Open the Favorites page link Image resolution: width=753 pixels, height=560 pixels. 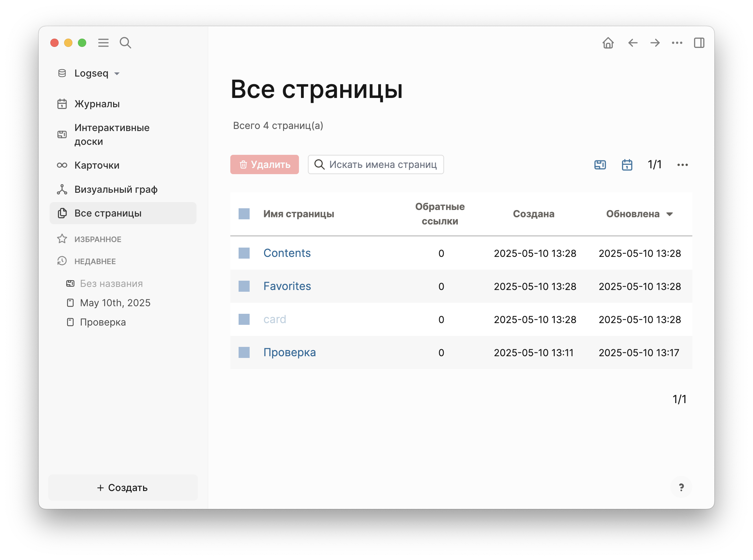click(287, 286)
